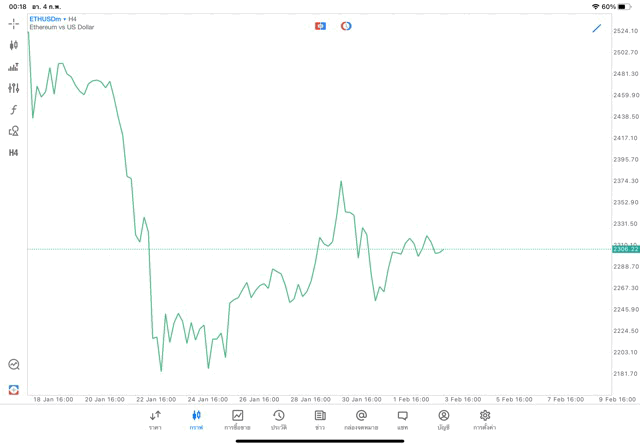Open the ข่าว (News) tab

(x=320, y=420)
